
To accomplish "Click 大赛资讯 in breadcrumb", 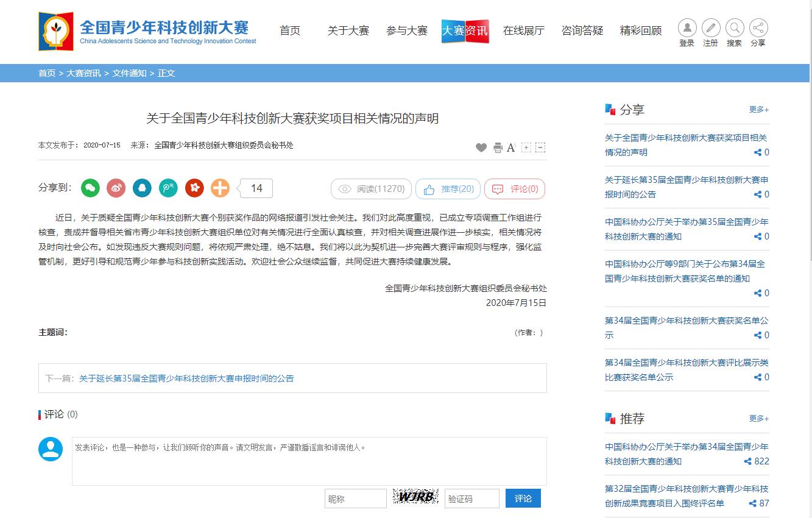I will click(x=84, y=73).
